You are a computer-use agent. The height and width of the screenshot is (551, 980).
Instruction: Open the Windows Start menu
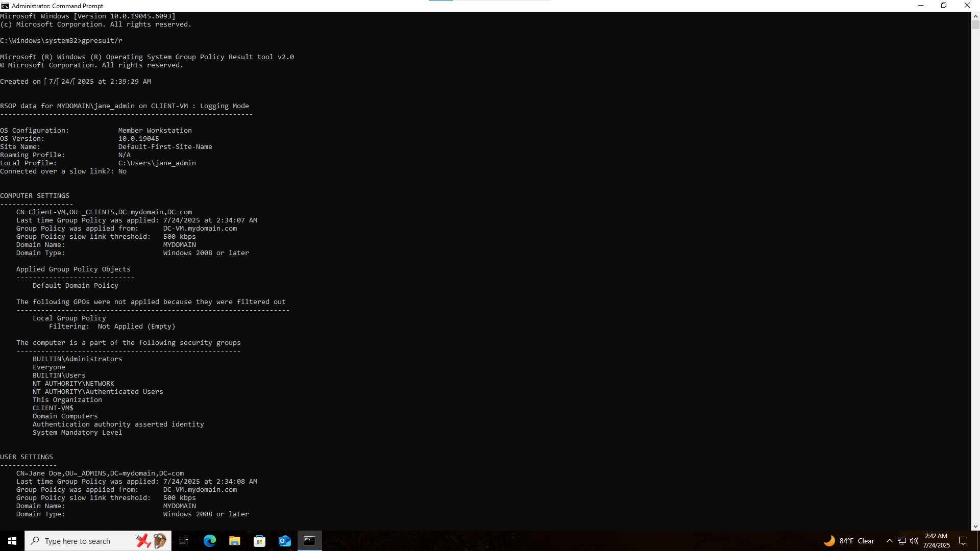pyautogui.click(x=12, y=541)
